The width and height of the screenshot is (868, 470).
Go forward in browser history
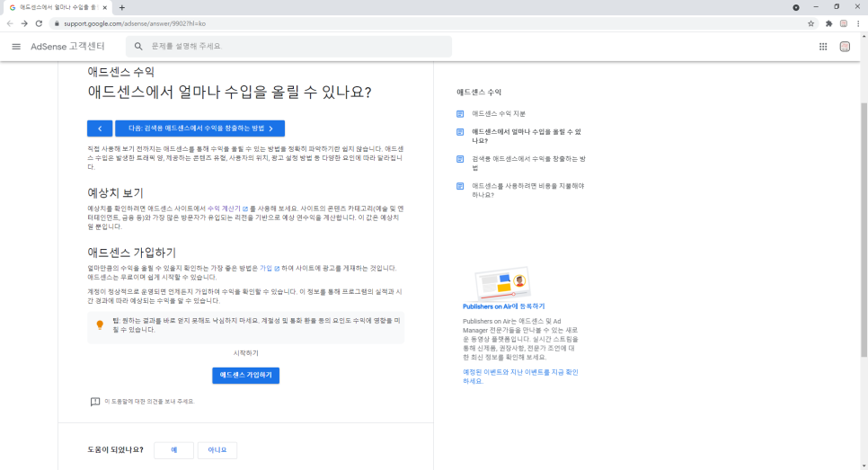24,23
